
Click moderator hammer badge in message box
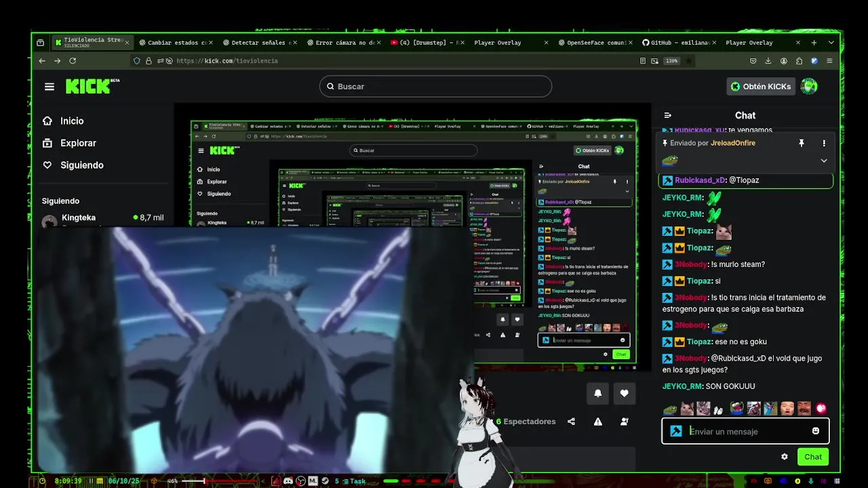click(676, 431)
